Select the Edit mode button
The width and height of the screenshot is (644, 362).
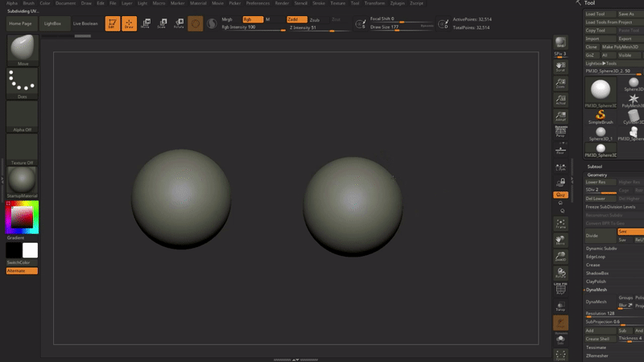[112, 23]
